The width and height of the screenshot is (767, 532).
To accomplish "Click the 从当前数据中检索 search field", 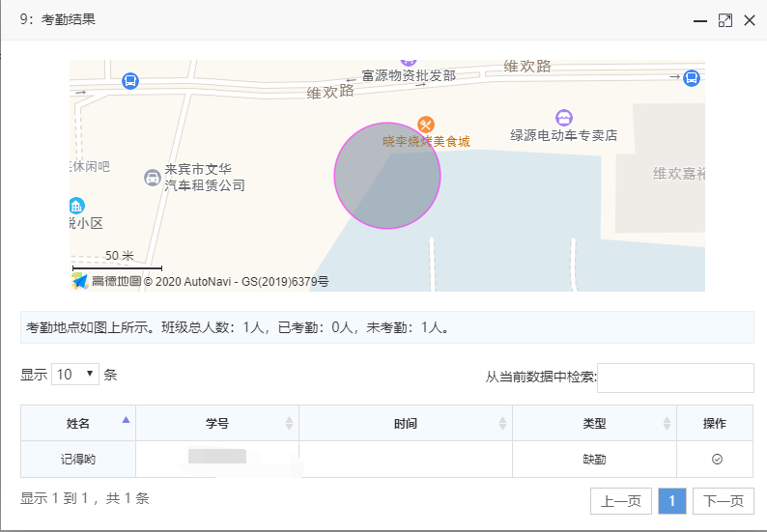I will point(675,378).
